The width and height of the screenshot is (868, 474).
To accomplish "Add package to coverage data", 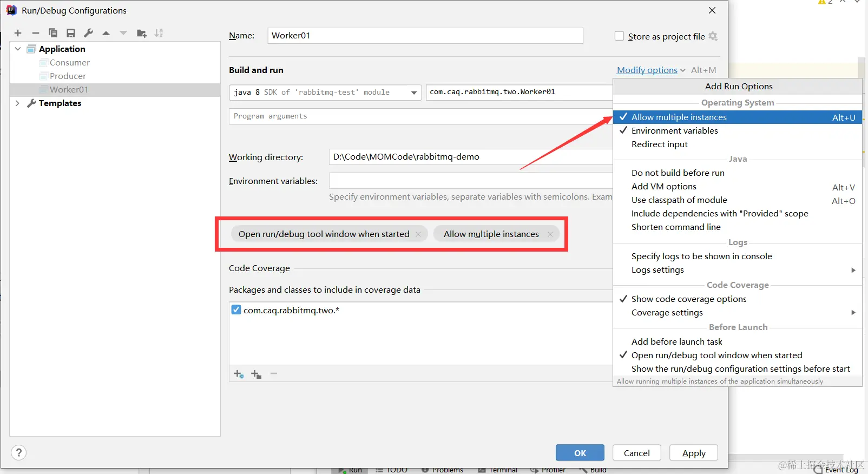I will click(x=257, y=374).
